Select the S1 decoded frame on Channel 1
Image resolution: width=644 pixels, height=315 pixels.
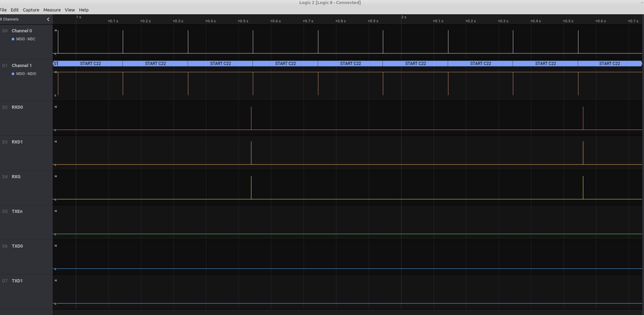(x=55, y=63)
